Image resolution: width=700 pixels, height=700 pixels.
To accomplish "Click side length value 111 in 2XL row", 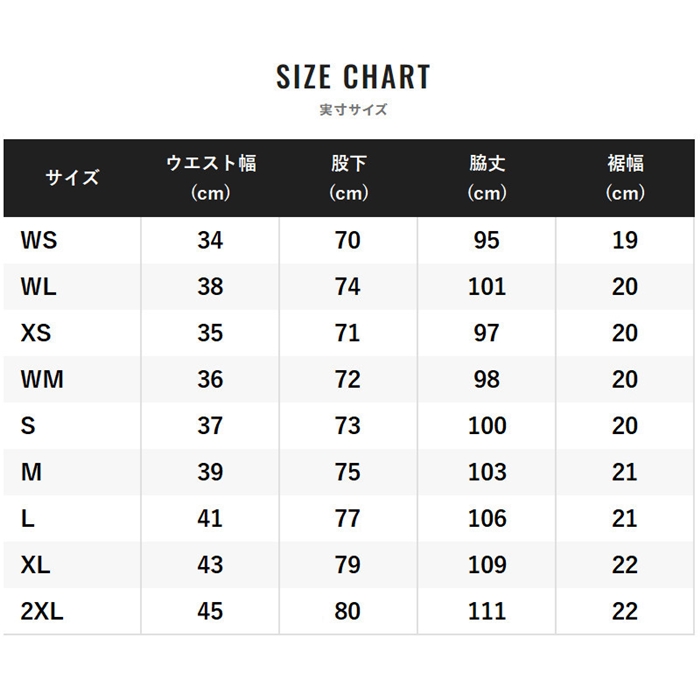I will [x=487, y=611].
